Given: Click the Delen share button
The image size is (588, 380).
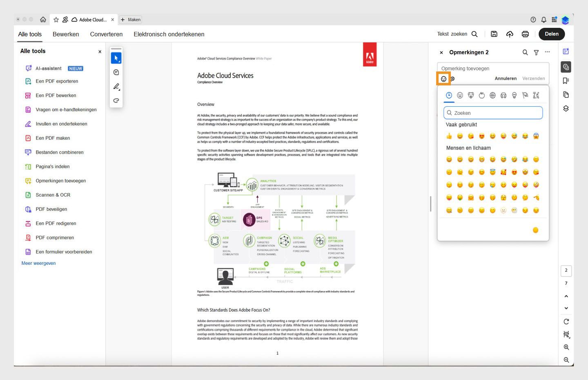Looking at the screenshot, I should [552, 34].
